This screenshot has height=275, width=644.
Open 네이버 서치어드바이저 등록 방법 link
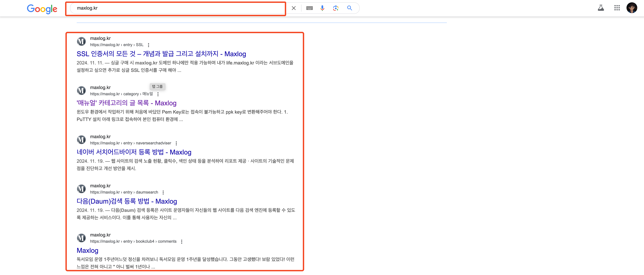click(134, 152)
